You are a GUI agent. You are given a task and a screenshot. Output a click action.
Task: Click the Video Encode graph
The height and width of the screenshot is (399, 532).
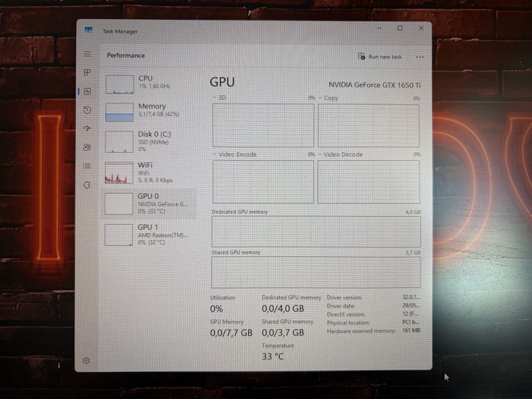263,182
